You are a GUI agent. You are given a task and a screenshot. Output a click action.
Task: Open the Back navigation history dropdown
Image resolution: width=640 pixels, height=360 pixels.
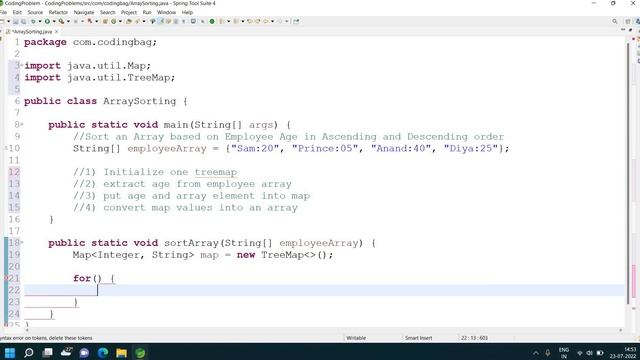coord(272,21)
